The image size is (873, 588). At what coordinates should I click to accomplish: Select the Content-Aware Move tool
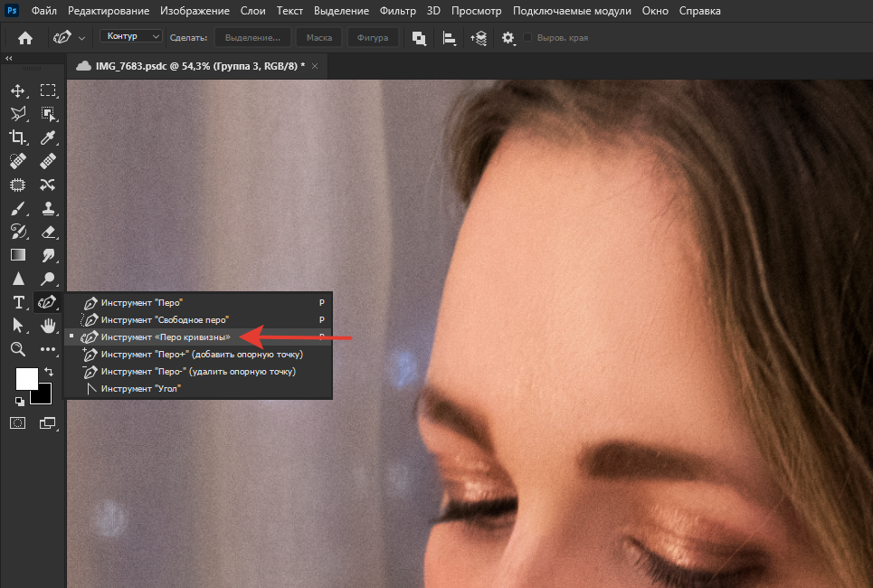pos(48,185)
